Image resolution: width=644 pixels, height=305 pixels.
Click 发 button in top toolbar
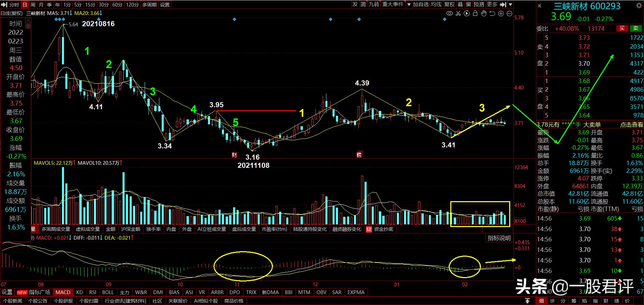(x=355, y=4)
